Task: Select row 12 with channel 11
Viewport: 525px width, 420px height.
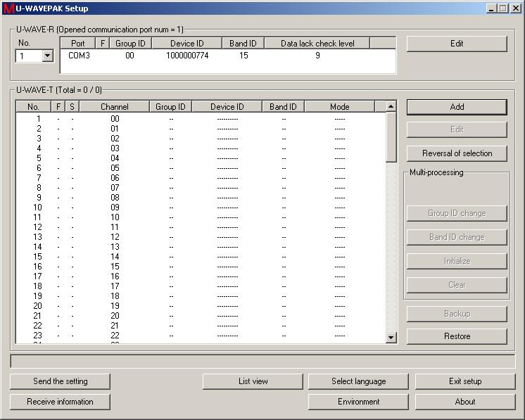Action: (x=201, y=227)
